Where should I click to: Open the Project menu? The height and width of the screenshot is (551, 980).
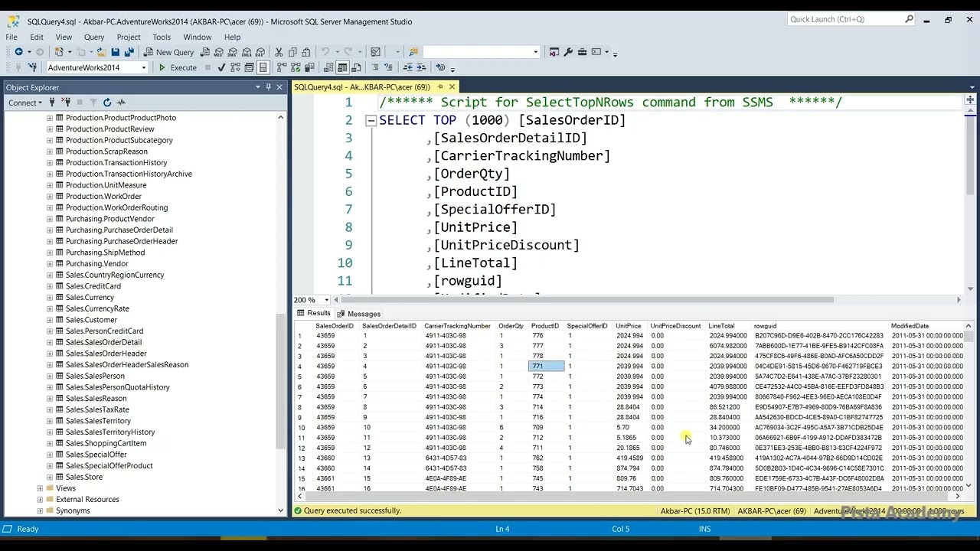tap(129, 37)
